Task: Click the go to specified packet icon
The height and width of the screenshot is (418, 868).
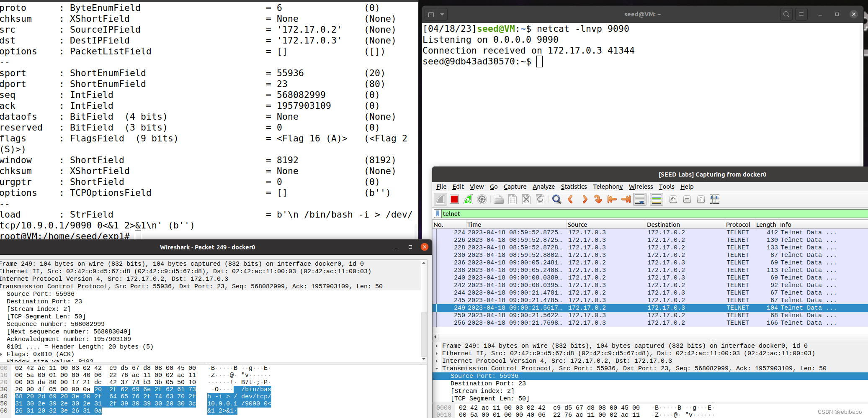Action: click(x=598, y=200)
